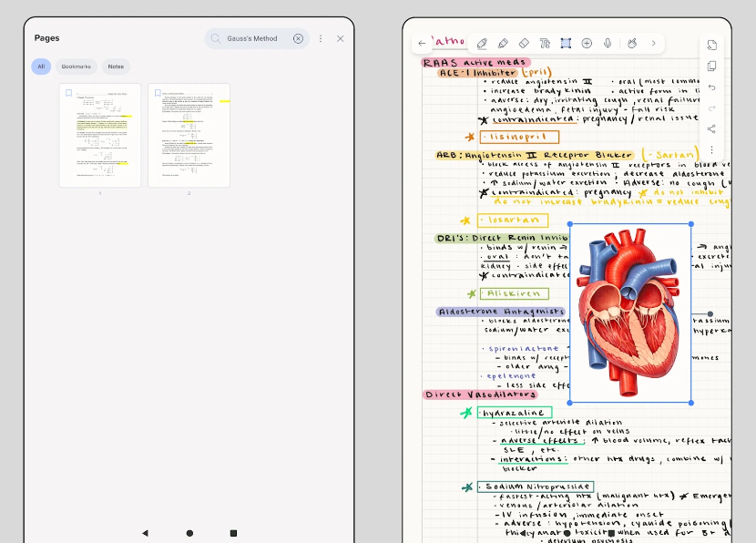Click bottom-right handle of heart image
This screenshot has width=756, height=543.
coord(691,403)
